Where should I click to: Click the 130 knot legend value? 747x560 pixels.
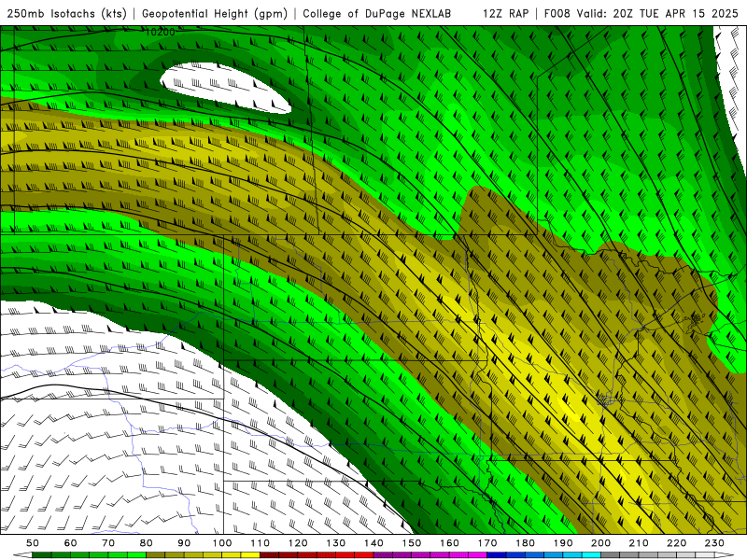coord(336,543)
